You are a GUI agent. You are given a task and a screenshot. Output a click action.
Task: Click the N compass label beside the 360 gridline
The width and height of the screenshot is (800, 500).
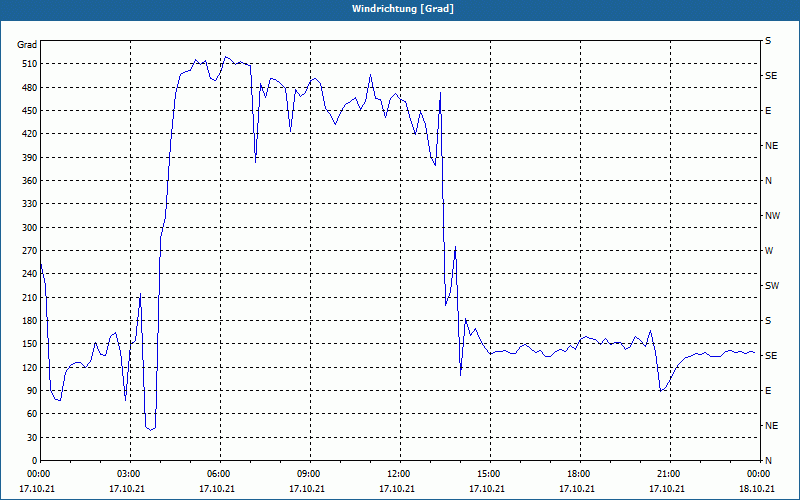point(768,181)
